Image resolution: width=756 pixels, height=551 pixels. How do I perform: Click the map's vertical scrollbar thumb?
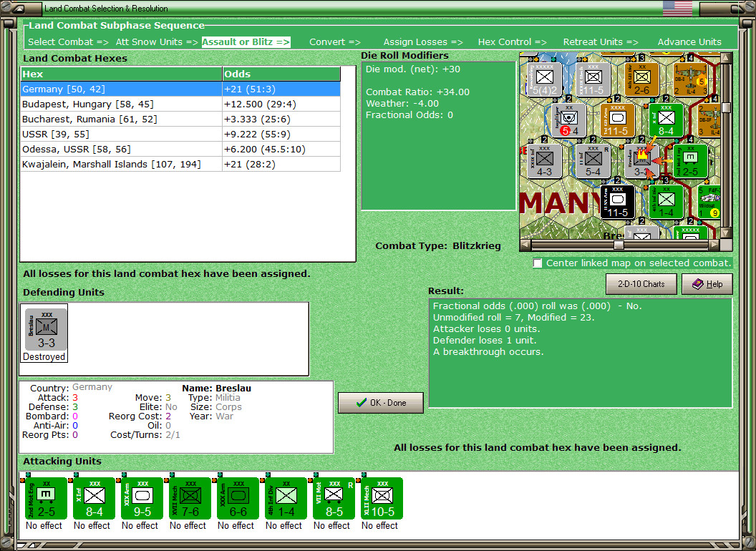(x=726, y=107)
